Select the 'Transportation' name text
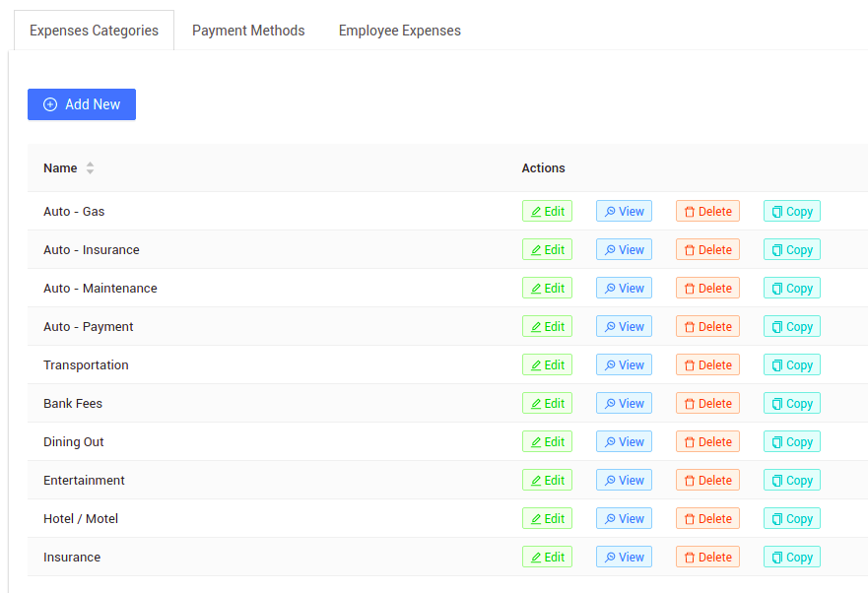 tap(86, 364)
